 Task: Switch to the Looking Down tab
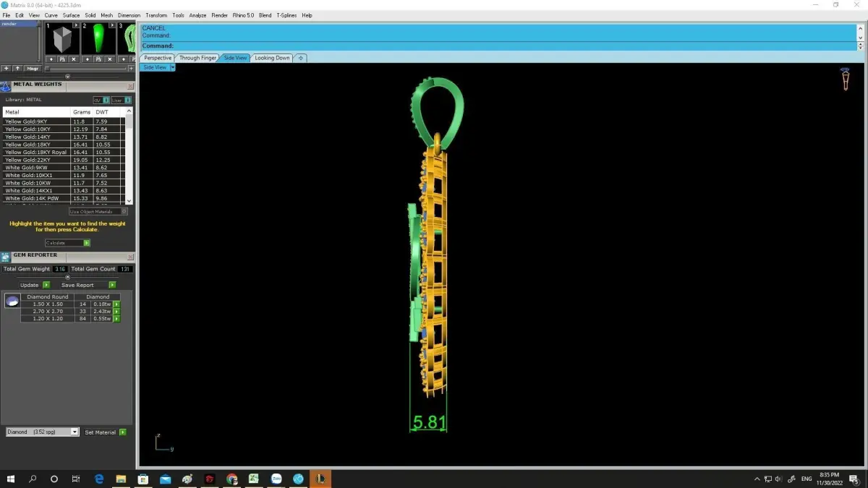click(272, 58)
